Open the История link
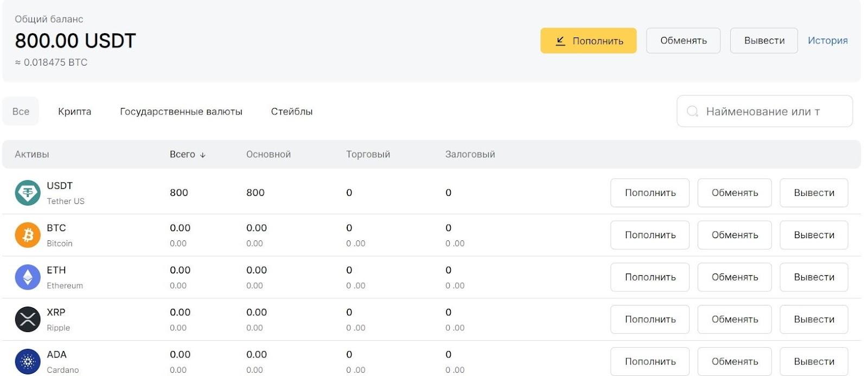This screenshot has height=376, width=868. coord(827,41)
